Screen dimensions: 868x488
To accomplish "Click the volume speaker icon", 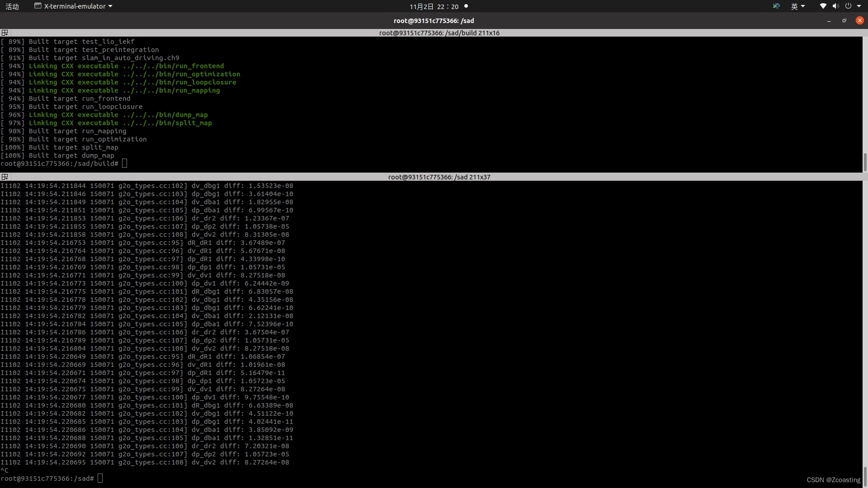I will pyautogui.click(x=835, y=6).
